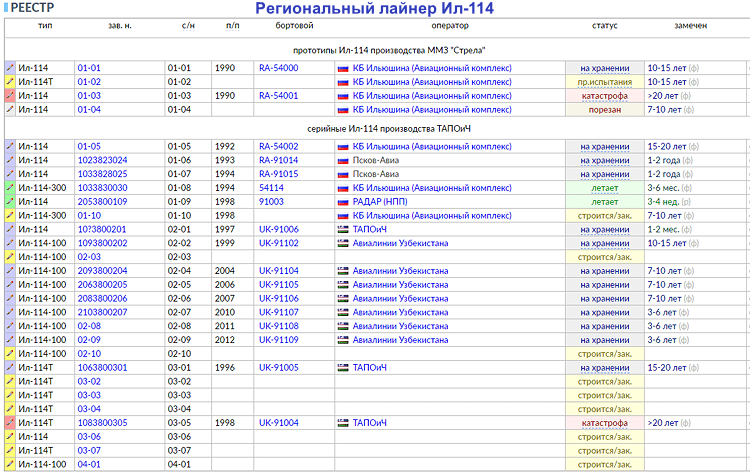Click the yellow pencil icon for Ил-114-100 02-03
The image size is (750, 472).
tap(10, 257)
